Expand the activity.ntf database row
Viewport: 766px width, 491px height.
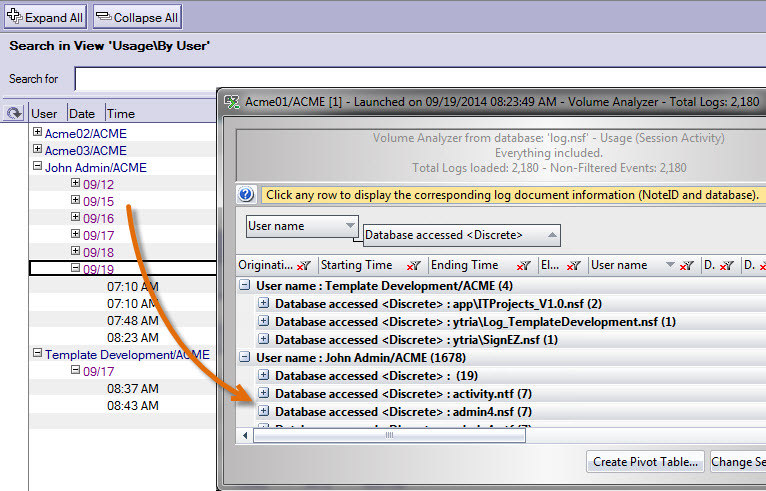pos(264,393)
